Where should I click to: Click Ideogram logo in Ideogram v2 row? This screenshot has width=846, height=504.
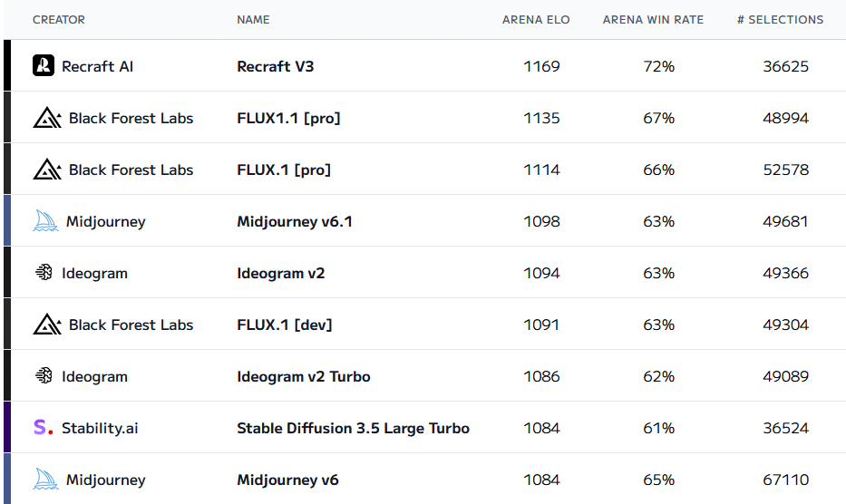click(44, 272)
